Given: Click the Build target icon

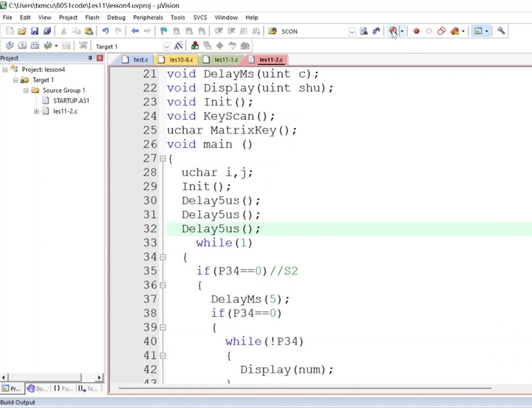Looking at the screenshot, I should pos(22,46).
